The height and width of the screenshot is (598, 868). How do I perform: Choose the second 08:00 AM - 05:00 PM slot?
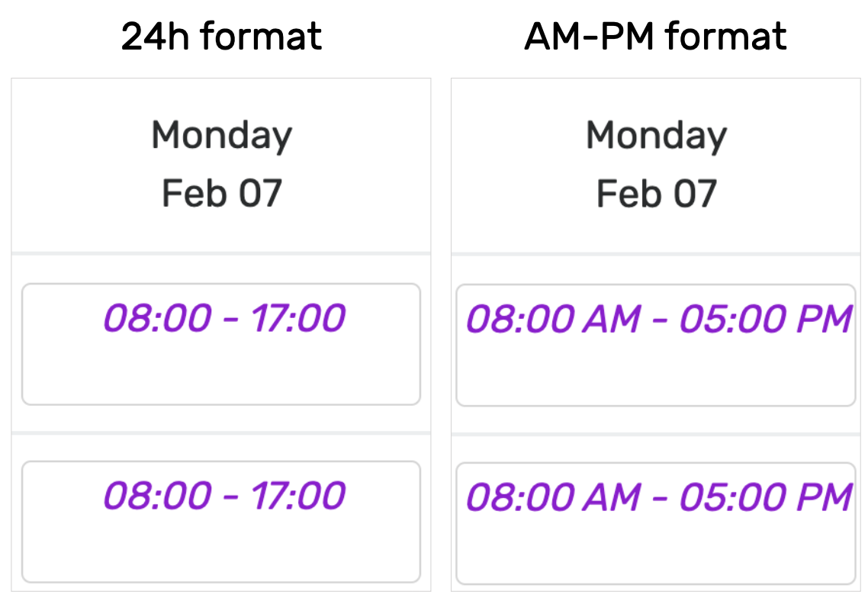pos(656,523)
